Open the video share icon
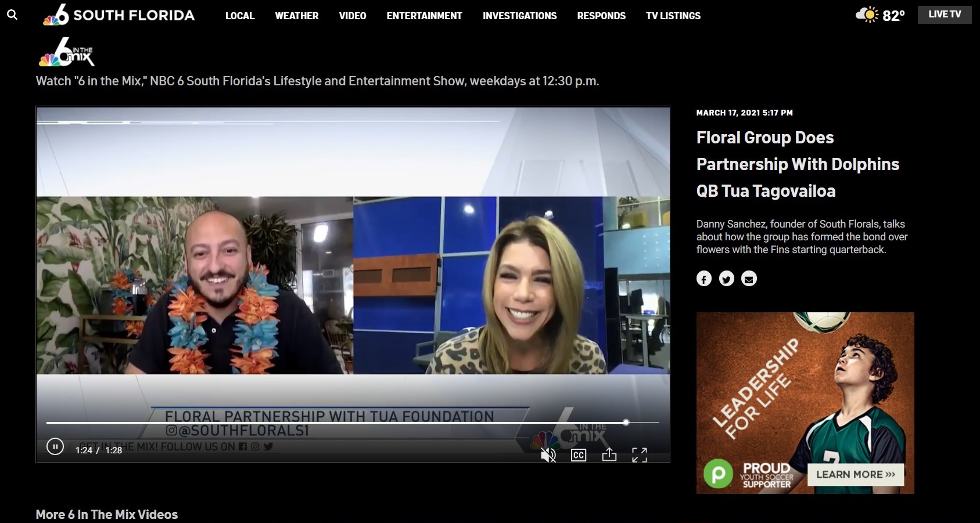980x523 pixels. click(x=609, y=454)
